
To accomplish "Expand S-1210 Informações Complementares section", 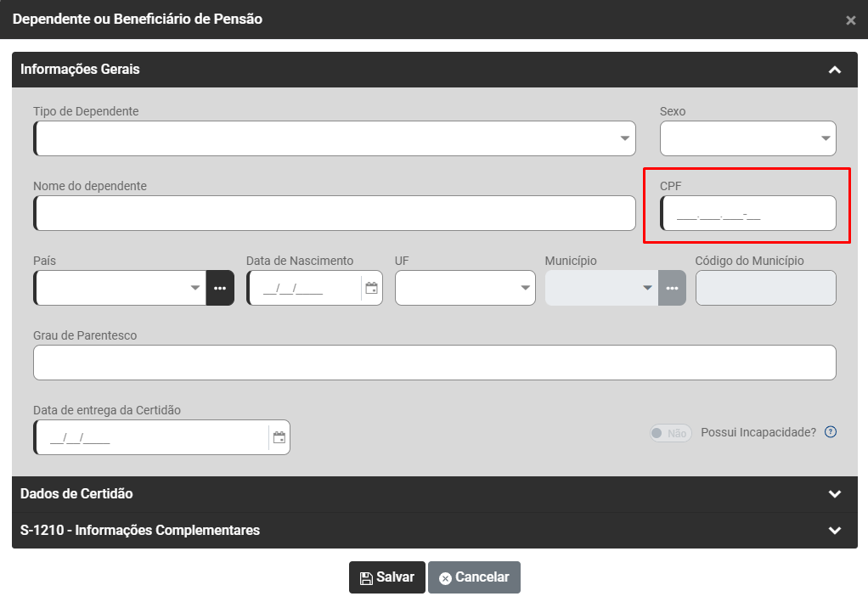I will coord(434,531).
